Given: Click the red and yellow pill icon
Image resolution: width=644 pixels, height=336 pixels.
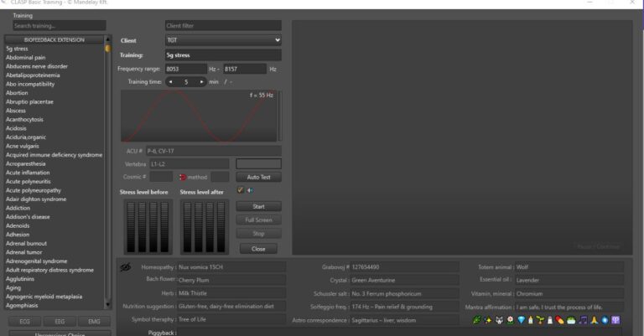Looking at the screenshot, I should tap(560, 320).
